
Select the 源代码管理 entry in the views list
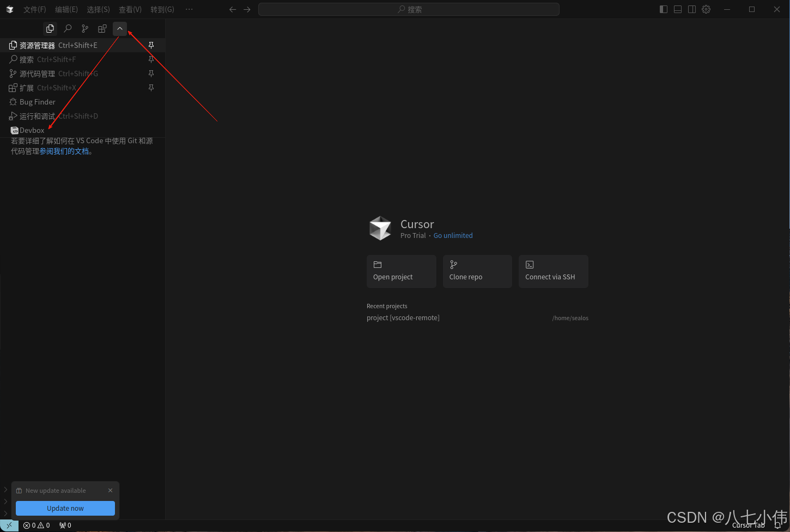click(82, 74)
